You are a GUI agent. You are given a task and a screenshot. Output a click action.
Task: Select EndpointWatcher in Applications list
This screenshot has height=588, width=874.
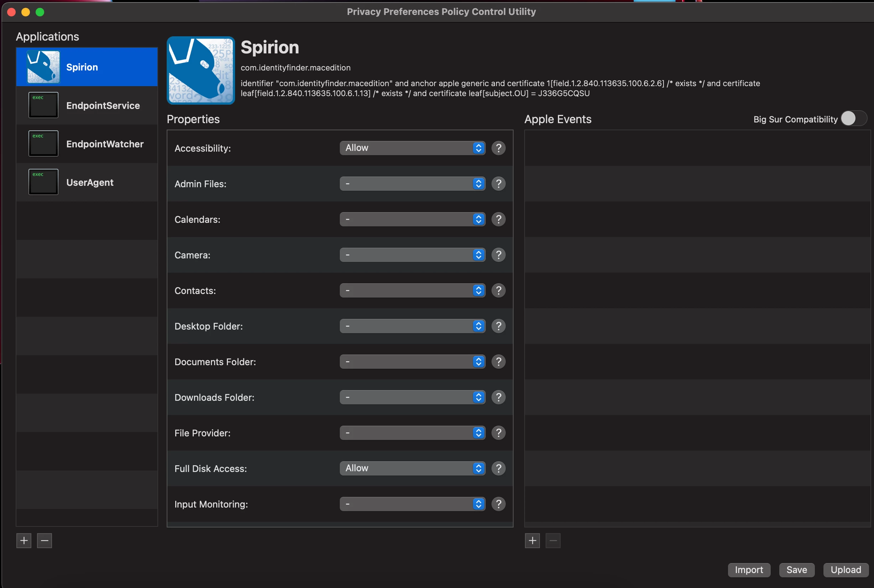click(x=87, y=144)
